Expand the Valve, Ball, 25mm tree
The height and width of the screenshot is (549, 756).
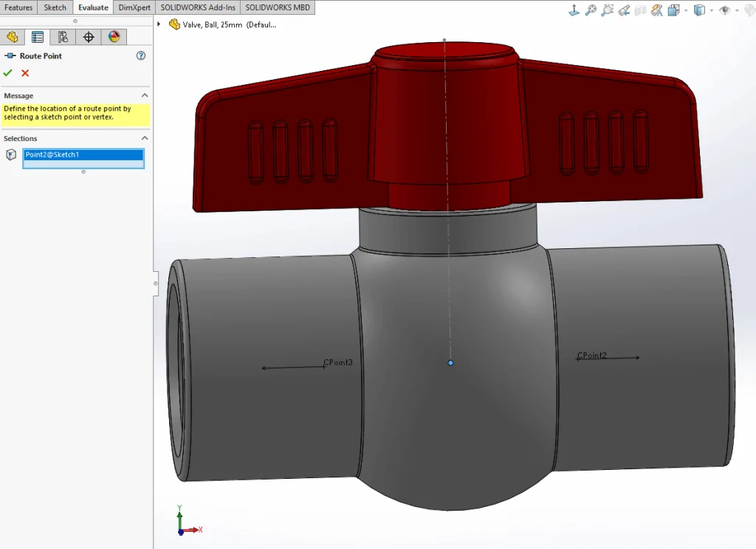(159, 24)
